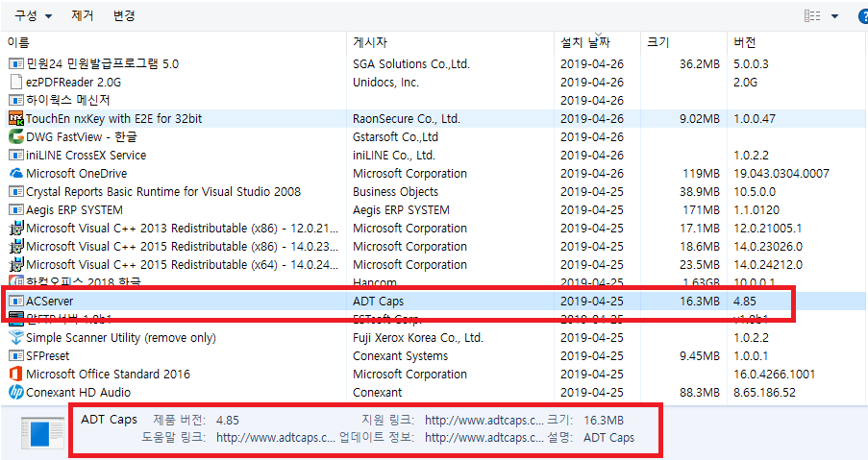This screenshot has height=460, width=868.
Task: Click the DWG FastView green icon
Action: click(x=16, y=136)
